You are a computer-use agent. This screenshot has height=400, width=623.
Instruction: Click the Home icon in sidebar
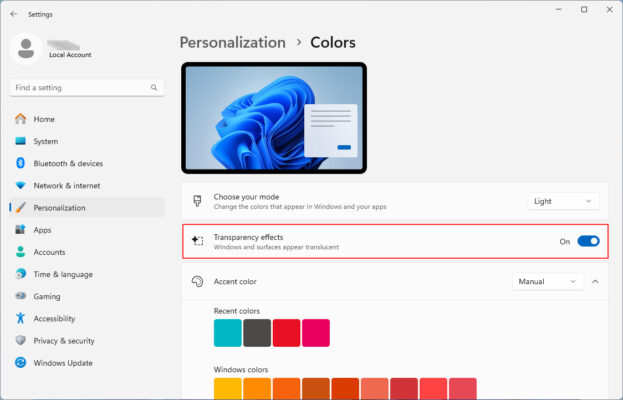point(20,119)
